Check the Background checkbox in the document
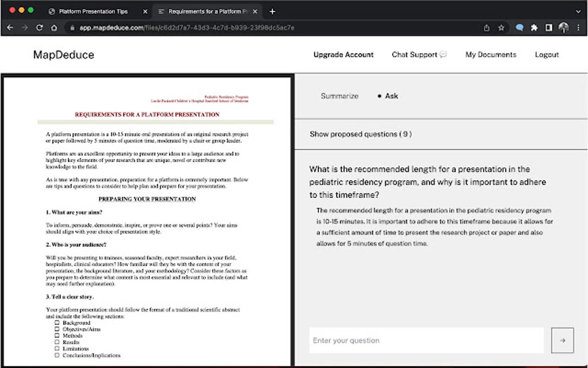Image resolution: width=588 pixels, height=368 pixels. pyautogui.click(x=56, y=323)
